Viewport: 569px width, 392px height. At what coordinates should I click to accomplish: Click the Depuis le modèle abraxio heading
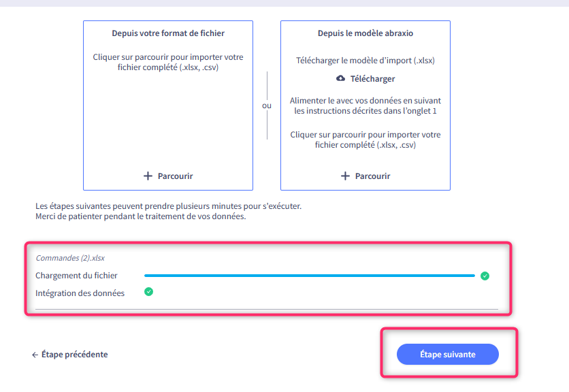[365, 33]
